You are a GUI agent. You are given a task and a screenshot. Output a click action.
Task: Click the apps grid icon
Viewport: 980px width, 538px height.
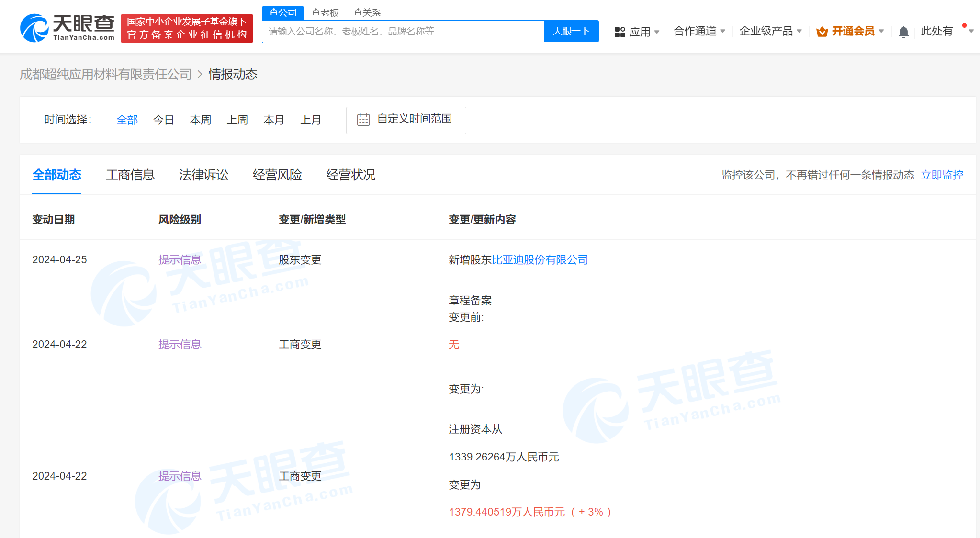(620, 32)
